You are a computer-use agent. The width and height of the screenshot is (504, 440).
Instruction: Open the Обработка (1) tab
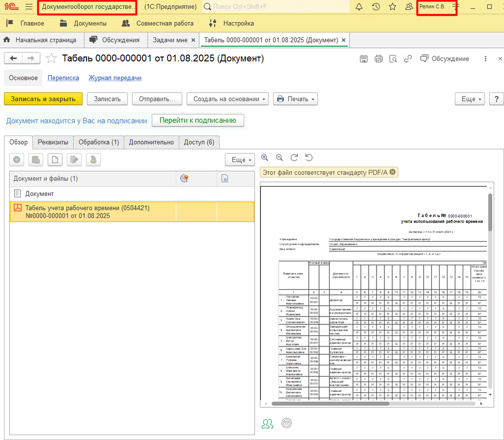98,142
